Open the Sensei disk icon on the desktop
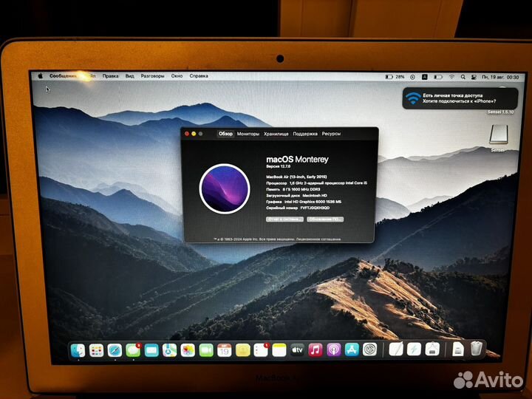532x399 pixels. coord(499,134)
